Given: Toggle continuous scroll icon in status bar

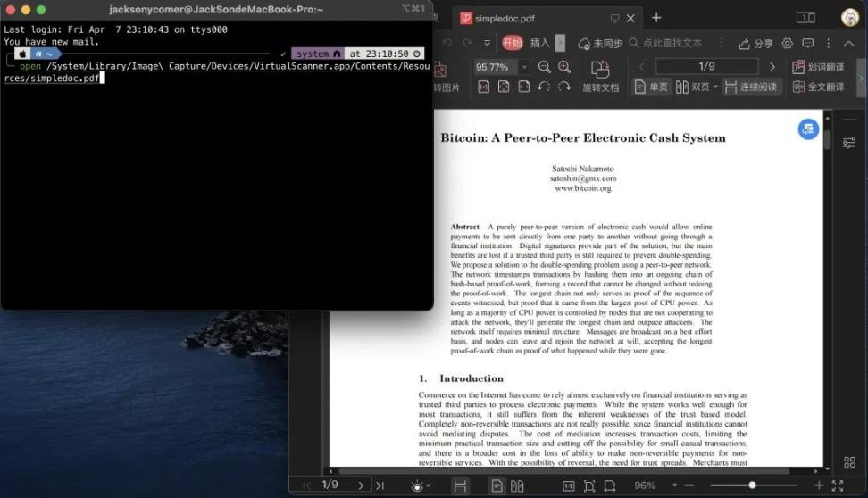Looking at the screenshot, I should click(460, 486).
